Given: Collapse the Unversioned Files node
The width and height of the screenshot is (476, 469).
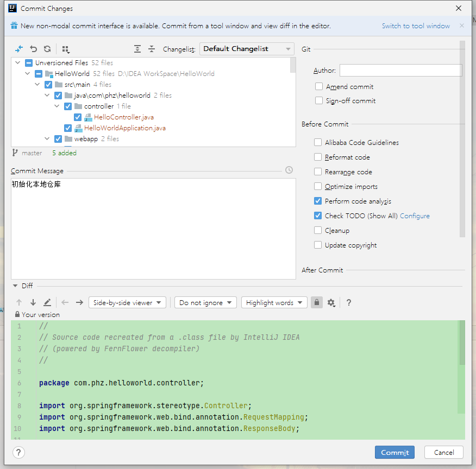Looking at the screenshot, I should pyautogui.click(x=17, y=63).
